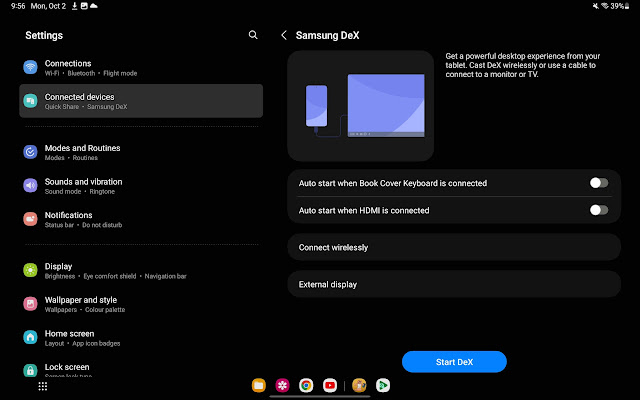Launch the Play Games taskbar app
This screenshot has height=400, width=640.
[383, 385]
